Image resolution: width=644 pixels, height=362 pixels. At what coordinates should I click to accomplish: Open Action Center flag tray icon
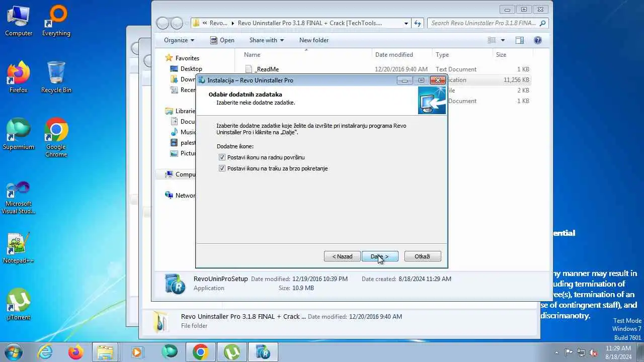[x=569, y=352]
